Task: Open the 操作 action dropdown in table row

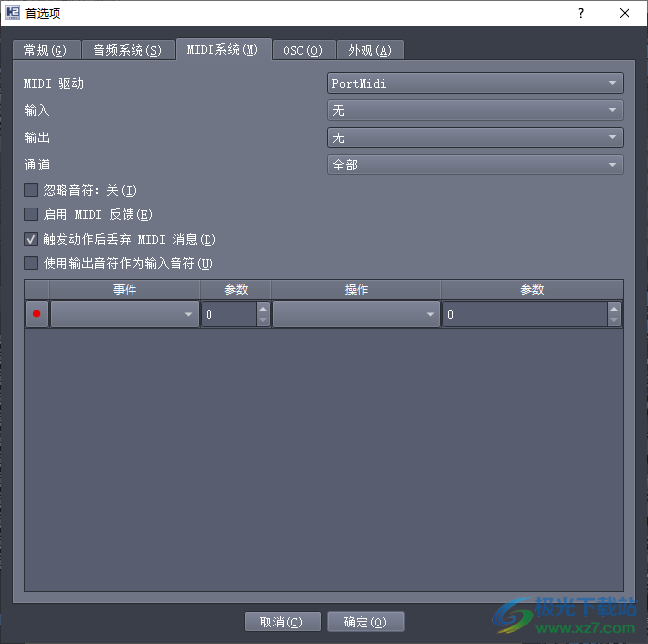Action: (357, 314)
